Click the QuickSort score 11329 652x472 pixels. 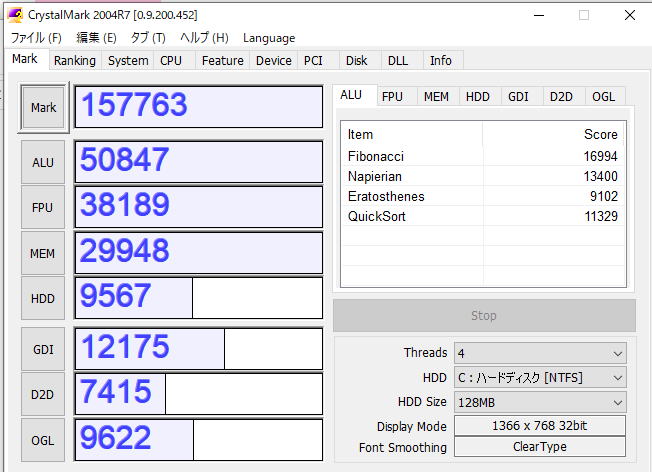point(601,216)
